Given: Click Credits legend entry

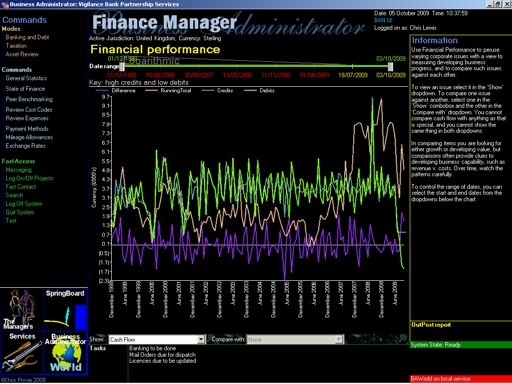Looking at the screenshot, I should [217, 91].
